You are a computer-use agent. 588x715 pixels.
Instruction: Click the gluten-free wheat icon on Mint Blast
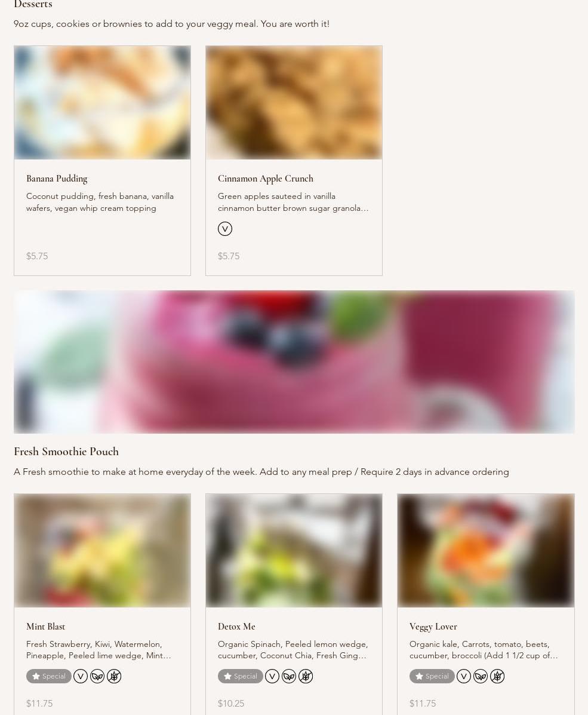click(114, 676)
